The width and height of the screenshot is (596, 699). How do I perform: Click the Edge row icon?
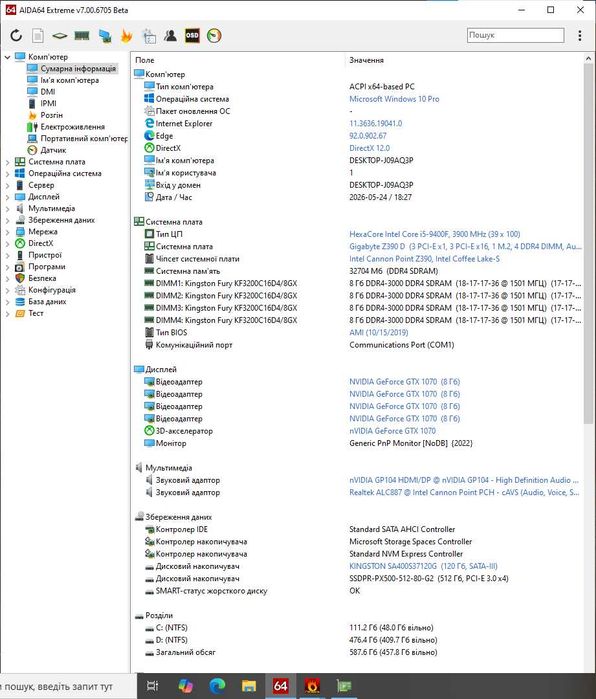(149, 136)
